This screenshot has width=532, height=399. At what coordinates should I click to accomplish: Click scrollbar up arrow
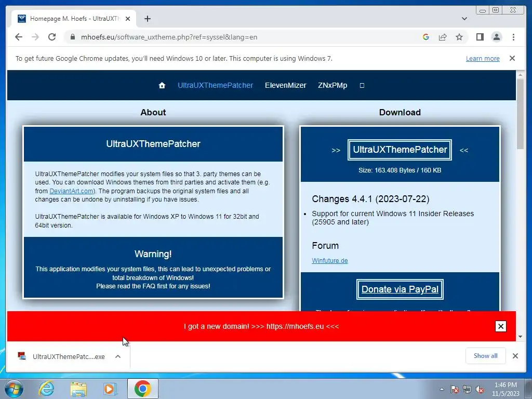point(520,74)
